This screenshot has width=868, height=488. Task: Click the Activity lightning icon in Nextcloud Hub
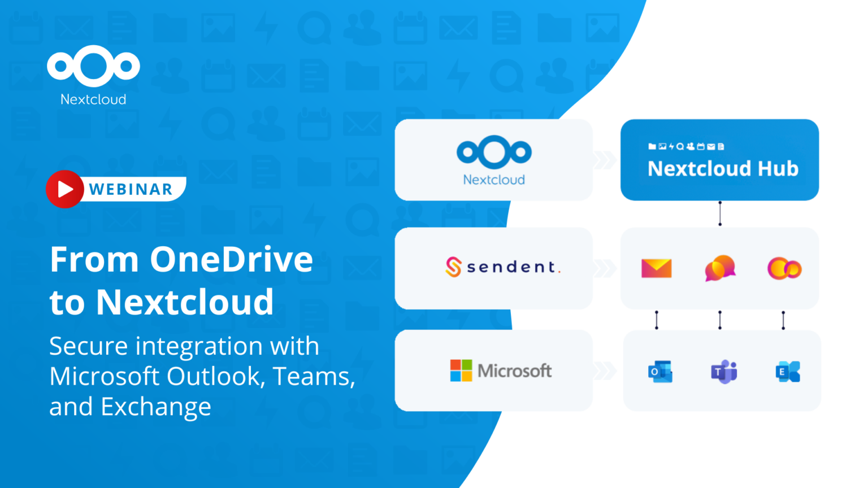point(671,146)
